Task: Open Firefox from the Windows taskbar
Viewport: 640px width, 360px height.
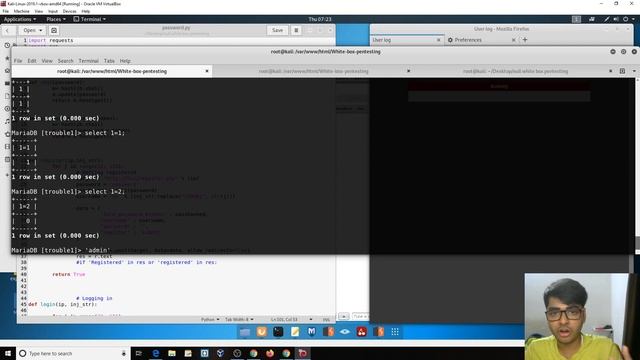Action: click(270, 353)
